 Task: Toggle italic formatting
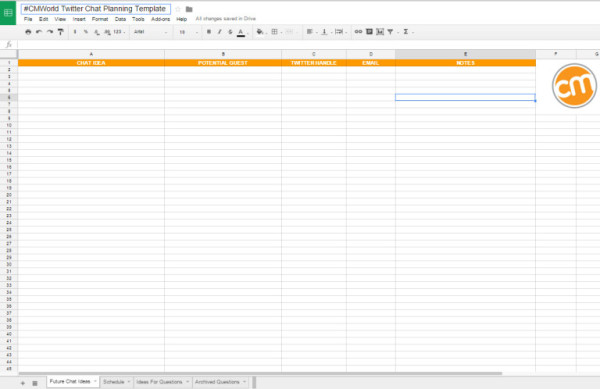click(220, 32)
